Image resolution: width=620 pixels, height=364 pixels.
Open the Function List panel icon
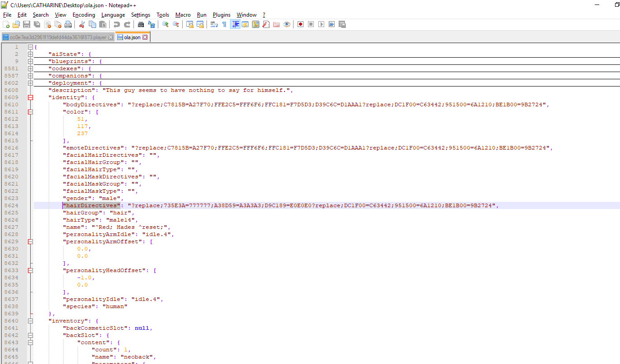point(266,24)
